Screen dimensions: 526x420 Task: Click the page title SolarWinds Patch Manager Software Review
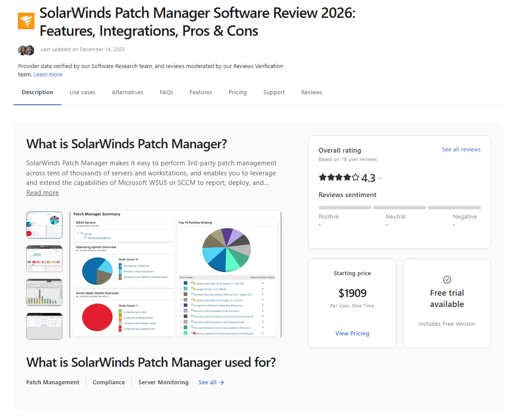(x=197, y=22)
